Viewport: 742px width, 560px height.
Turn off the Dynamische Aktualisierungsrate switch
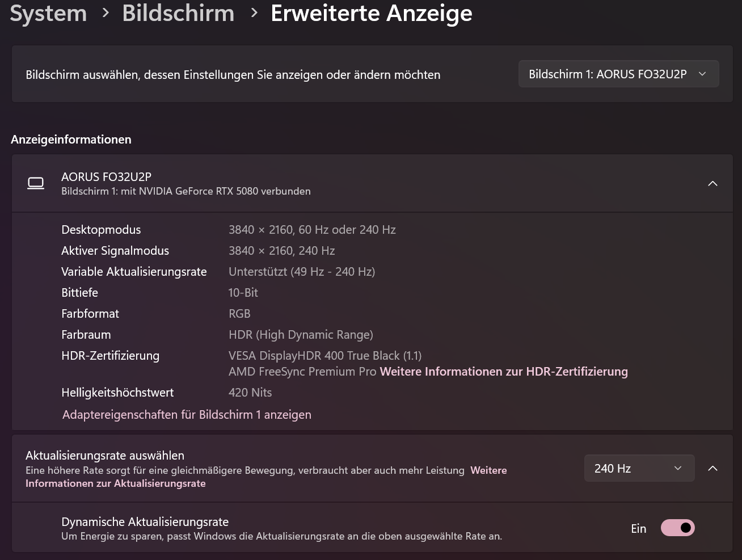tap(677, 528)
